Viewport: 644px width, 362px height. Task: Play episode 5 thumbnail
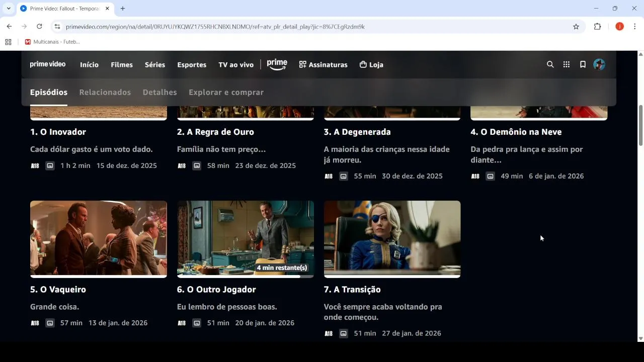tap(99, 238)
